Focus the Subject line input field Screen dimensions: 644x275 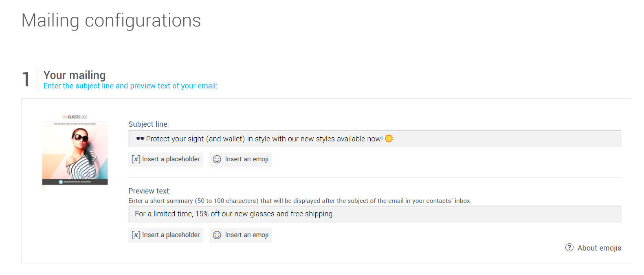[x=489, y=139]
